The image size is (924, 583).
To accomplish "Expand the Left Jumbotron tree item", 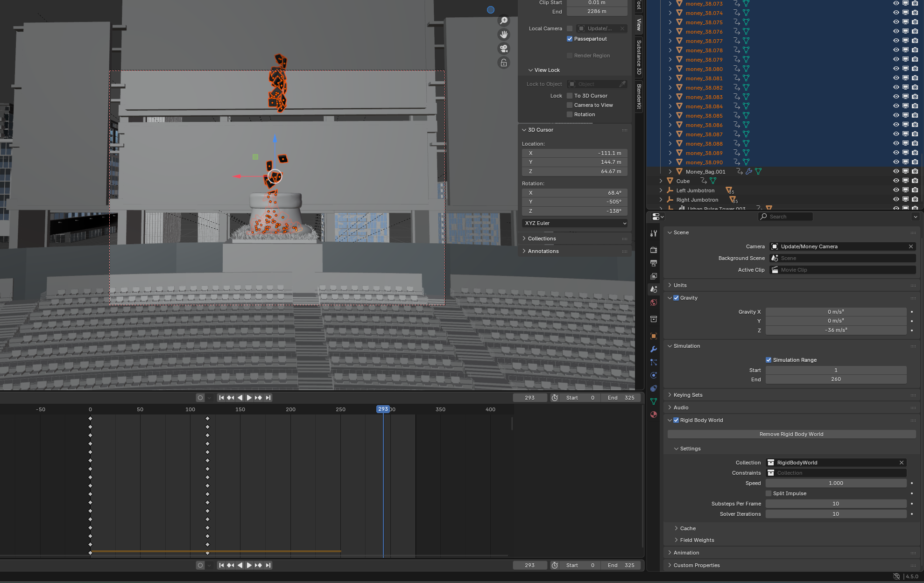I will pyautogui.click(x=661, y=190).
